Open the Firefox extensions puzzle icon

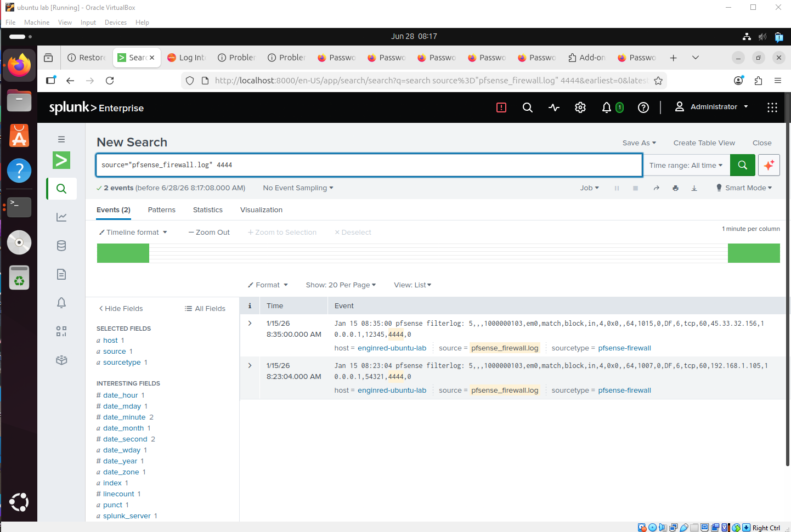click(x=758, y=81)
